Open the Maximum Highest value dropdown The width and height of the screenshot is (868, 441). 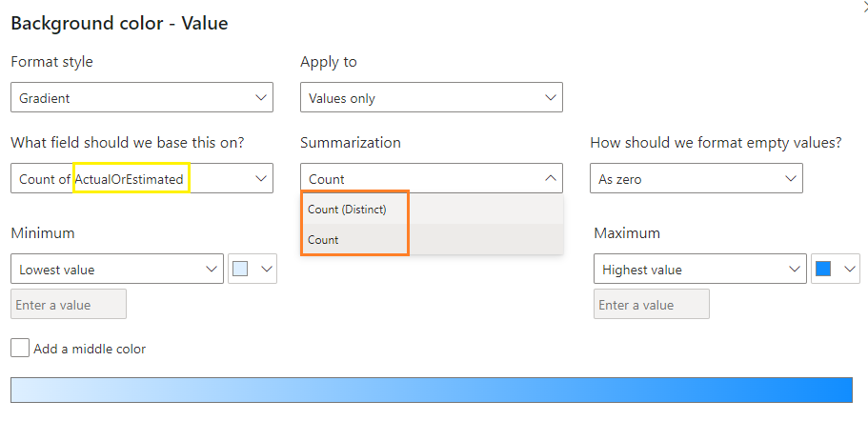pos(699,269)
